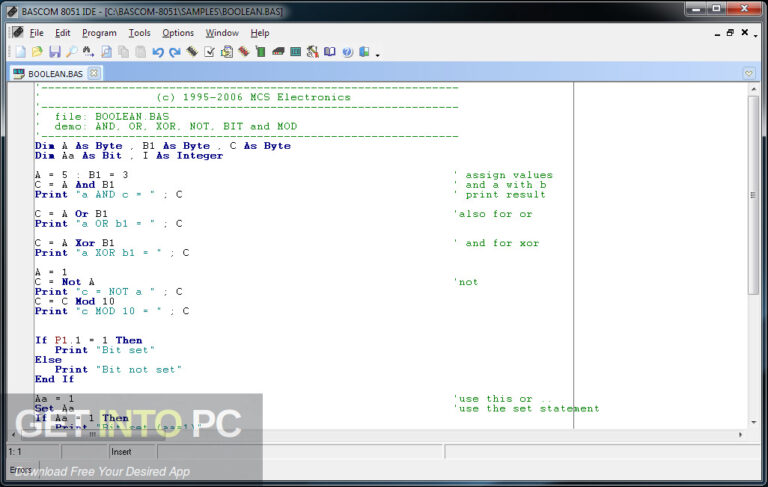Open settings via the hammer tools icon
This screenshot has width=768, height=487.
tap(312, 51)
